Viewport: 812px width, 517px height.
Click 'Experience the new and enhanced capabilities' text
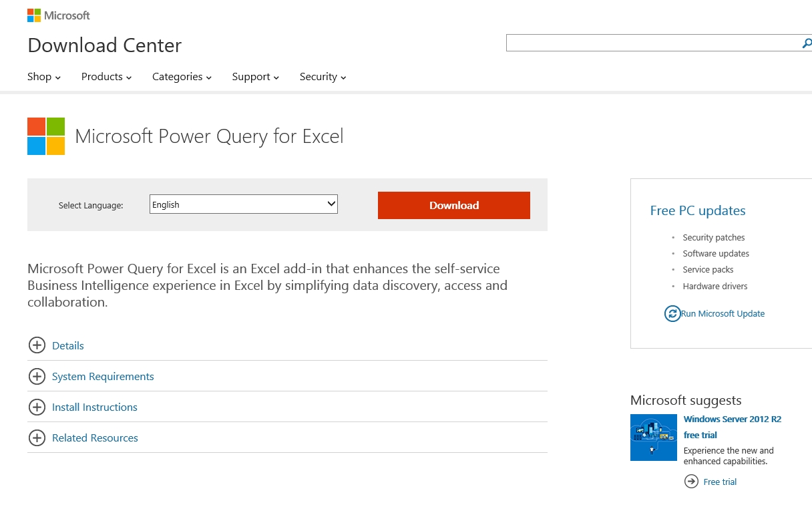coord(729,456)
